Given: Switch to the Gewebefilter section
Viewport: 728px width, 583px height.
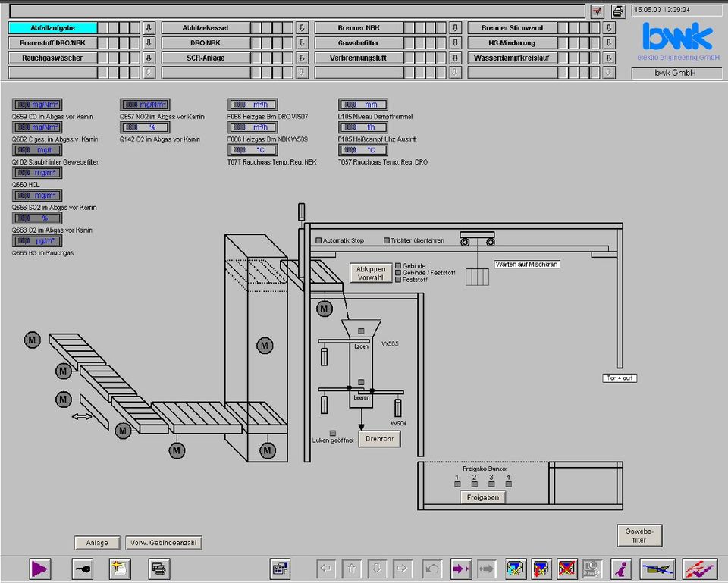Looking at the screenshot, I should coord(359,43).
